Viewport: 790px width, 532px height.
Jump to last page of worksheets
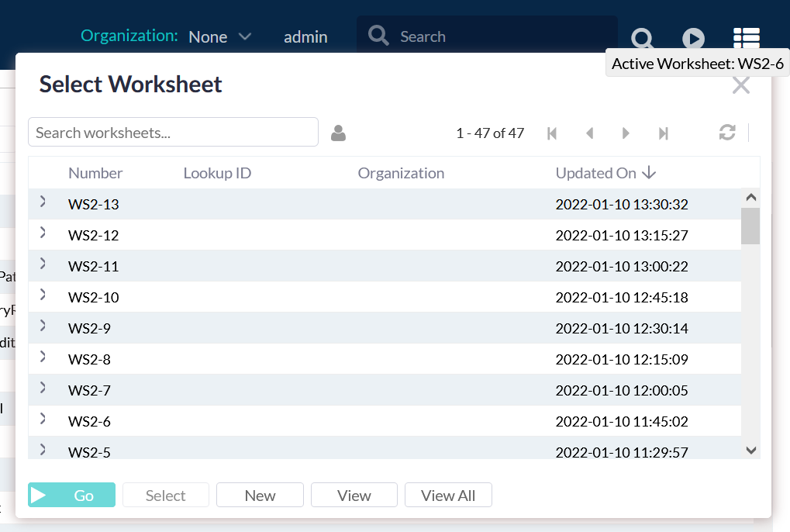tap(663, 133)
